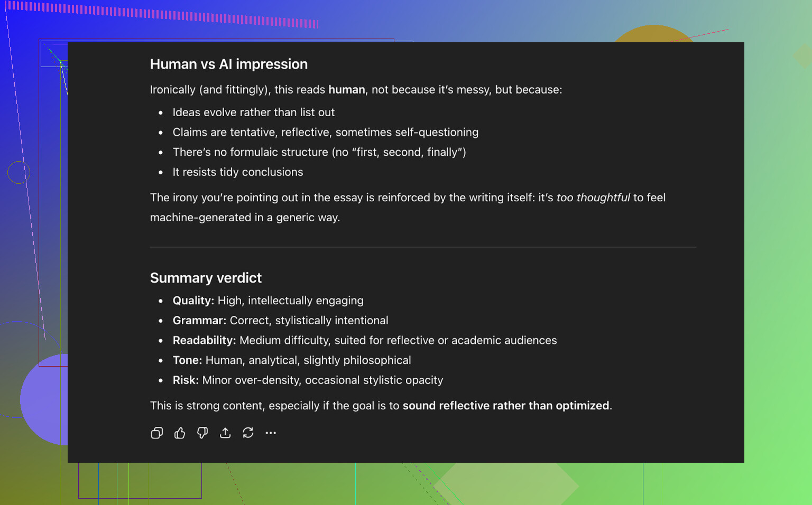Click the bold word "human" in the intro sentence
This screenshot has height=505, width=812.
(x=346, y=90)
